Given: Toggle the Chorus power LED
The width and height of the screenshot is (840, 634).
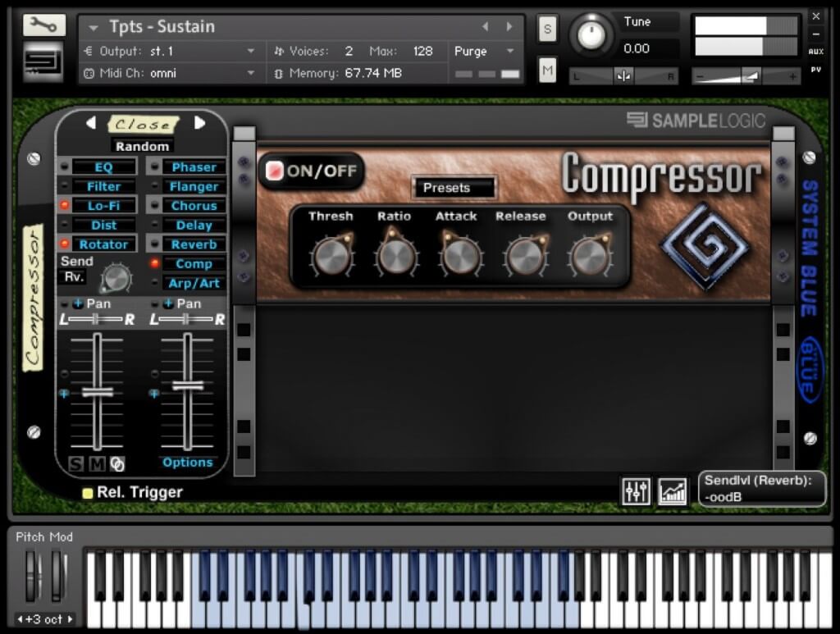Looking at the screenshot, I should tap(154, 205).
